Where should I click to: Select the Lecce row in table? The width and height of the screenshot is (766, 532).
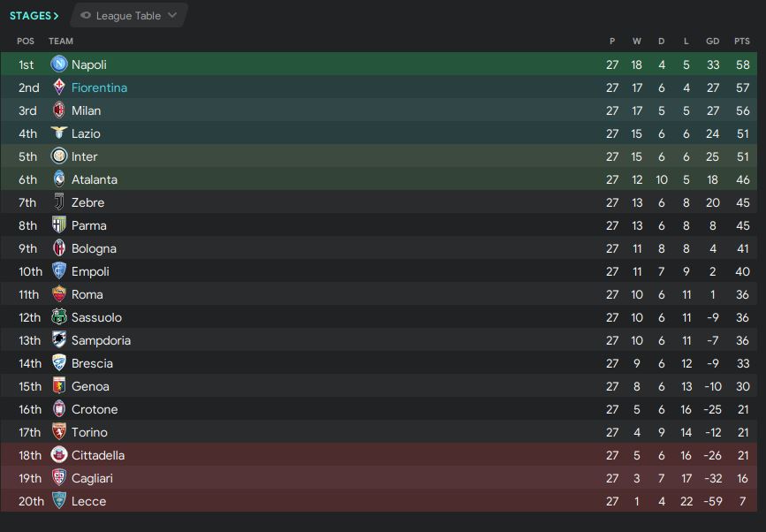tap(353, 501)
